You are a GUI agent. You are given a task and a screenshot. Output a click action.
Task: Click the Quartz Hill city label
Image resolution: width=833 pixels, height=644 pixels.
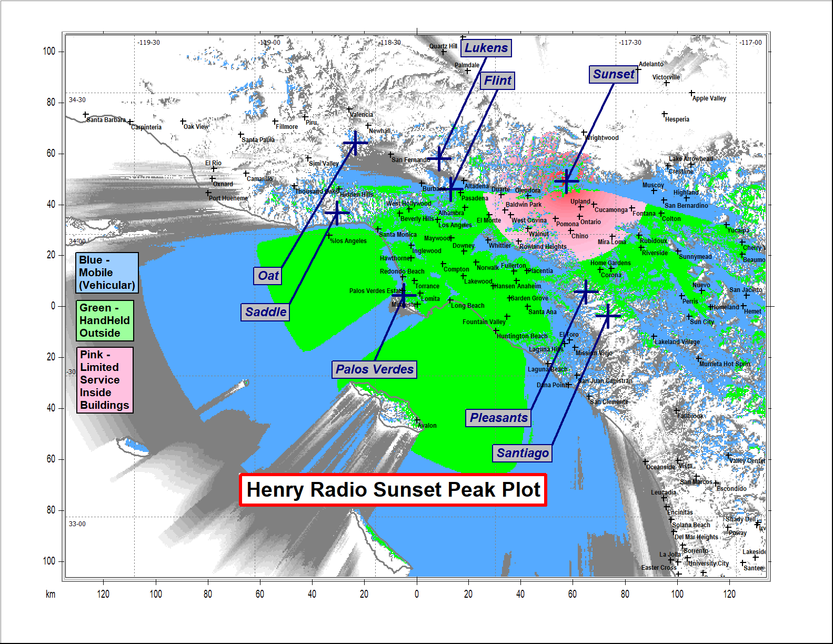[443, 46]
